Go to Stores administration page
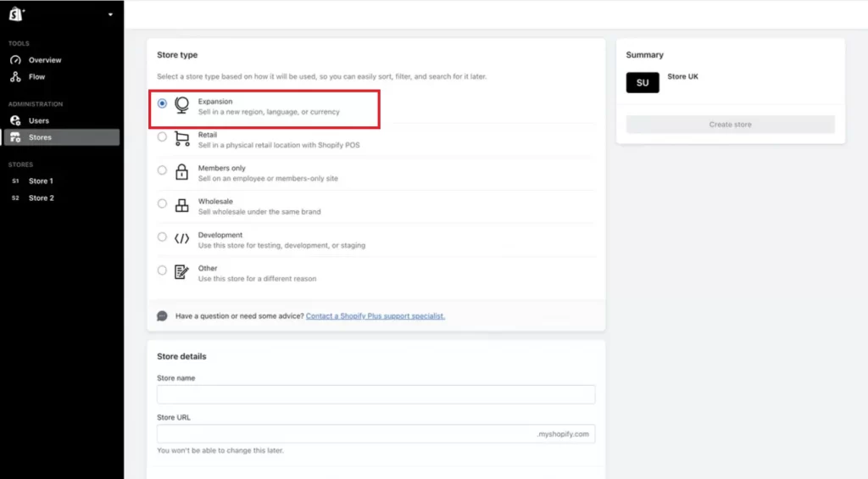The image size is (868, 479). click(61, 137)
